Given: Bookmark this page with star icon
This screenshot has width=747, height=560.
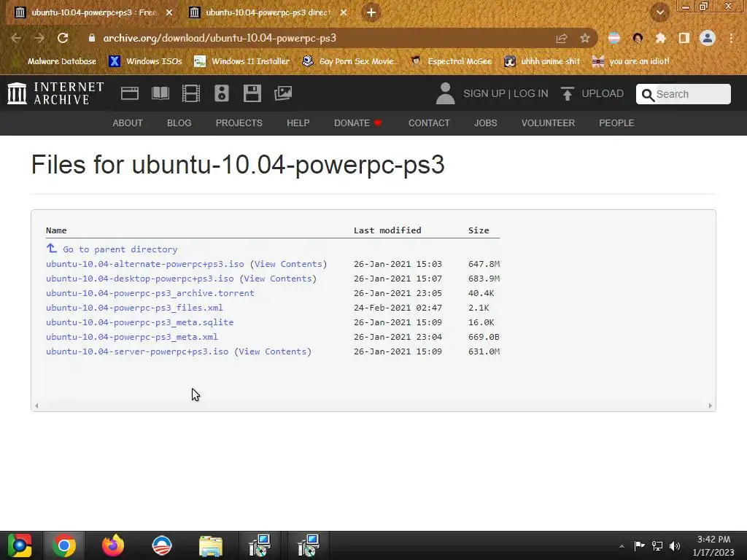Looking at the screenshot, I should pyautogui.click(x=585, y=38).
